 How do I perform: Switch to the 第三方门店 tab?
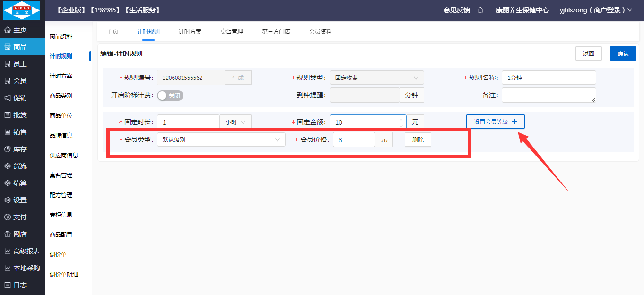pyautogui.click(x=276, y=32)
